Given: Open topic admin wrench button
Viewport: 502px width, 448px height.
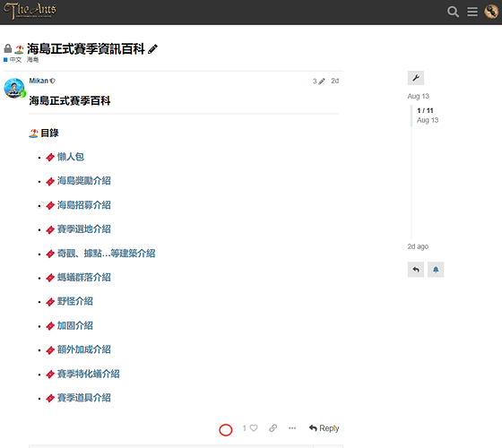Looking at the screenshot, I should [416, 78].
